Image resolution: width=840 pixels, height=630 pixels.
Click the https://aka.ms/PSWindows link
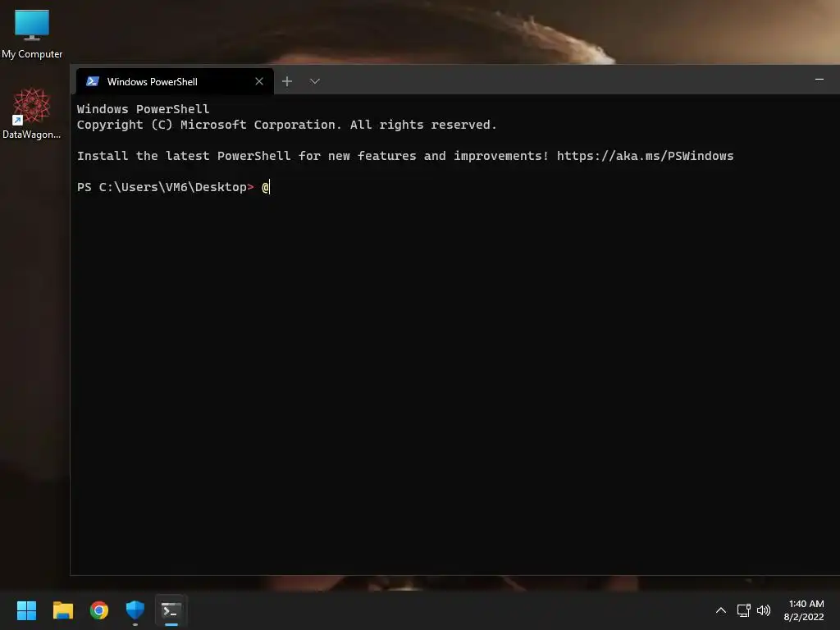pyautogui.click(x=645, y=156)
